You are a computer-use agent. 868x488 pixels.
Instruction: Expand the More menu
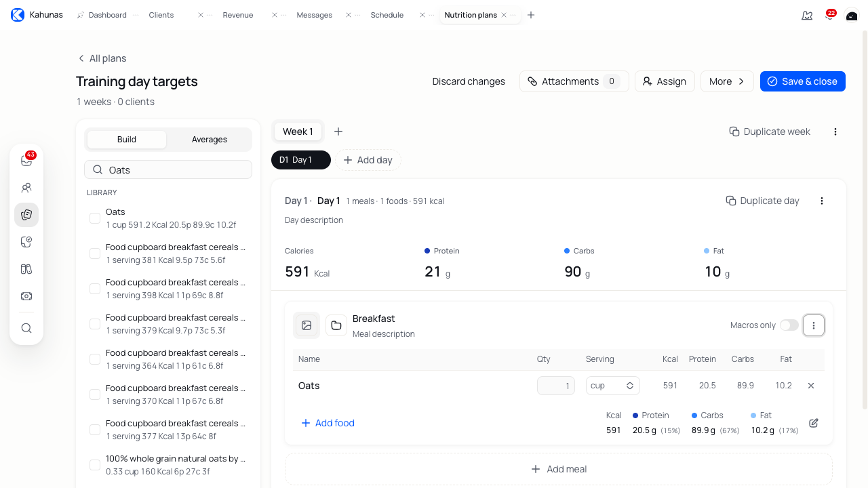[x=727, y=81]
